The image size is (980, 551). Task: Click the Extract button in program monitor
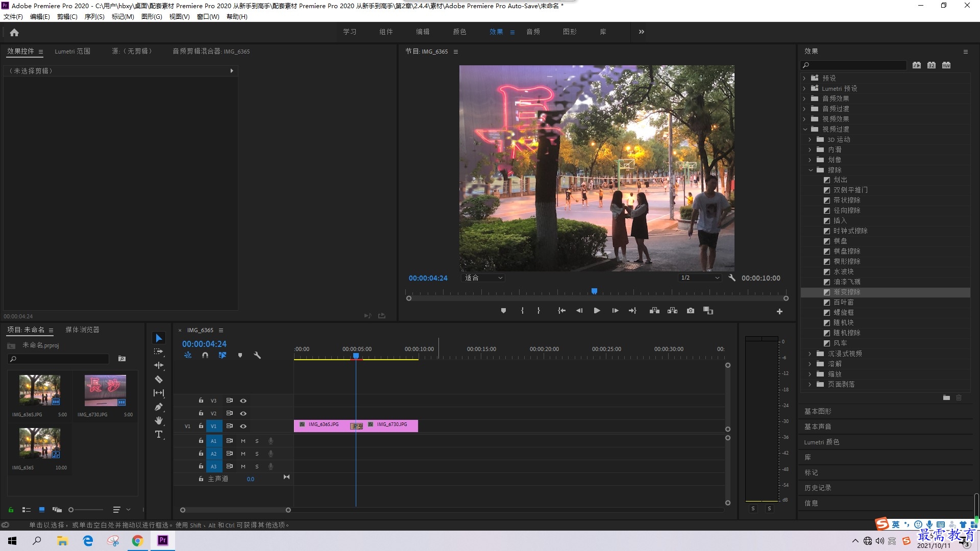pyautogui.click(x=672, y=311)
